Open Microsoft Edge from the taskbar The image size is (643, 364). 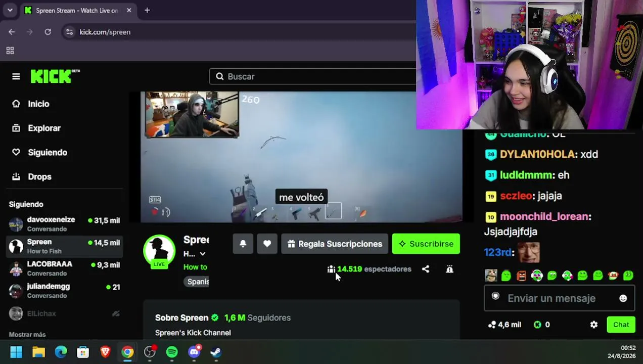point(61,352)
